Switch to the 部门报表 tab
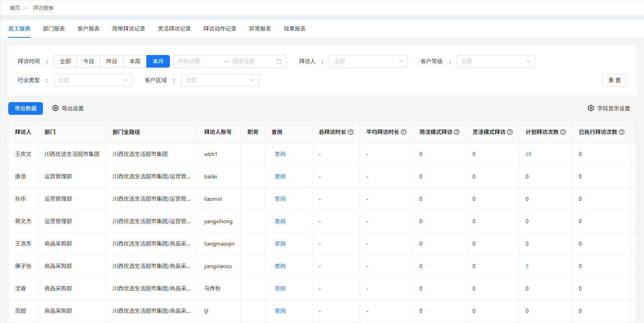This screenshot has width=644, height=323. coord(54,29)
